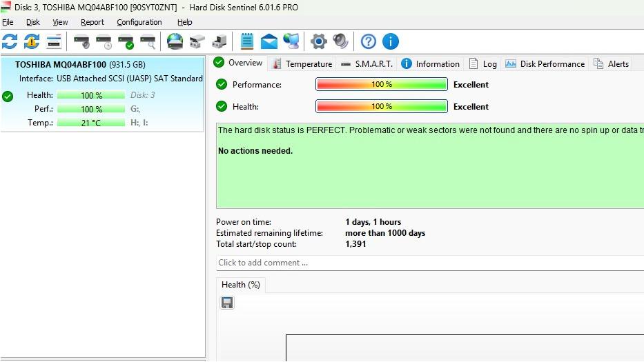This screenshot has height=362, width=644.
Task: Click the disk with green checkmark icon
Action: (126, 41)
